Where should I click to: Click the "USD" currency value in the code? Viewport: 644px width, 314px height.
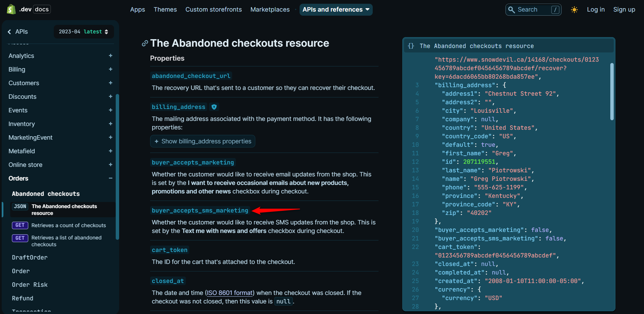pyautogui.click(x=494, y=298)
